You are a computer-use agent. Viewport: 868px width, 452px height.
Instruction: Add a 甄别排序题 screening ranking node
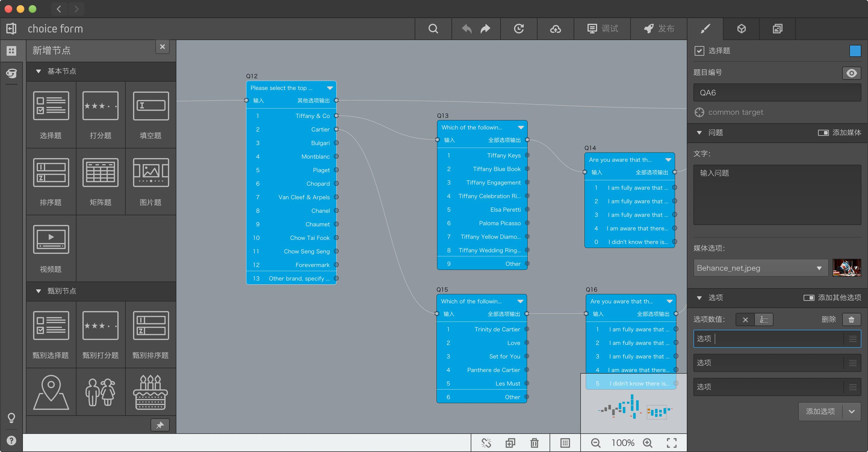click(x=150, y=334)
